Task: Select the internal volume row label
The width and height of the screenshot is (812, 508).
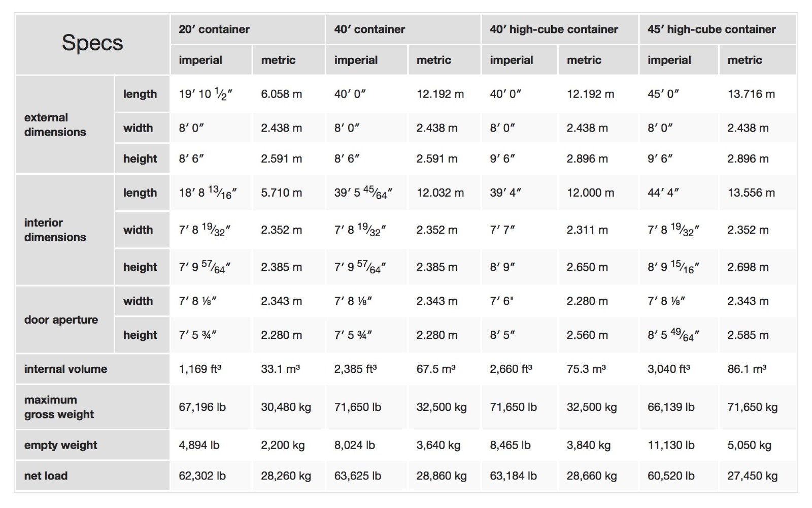Action: tap(65, 369)
